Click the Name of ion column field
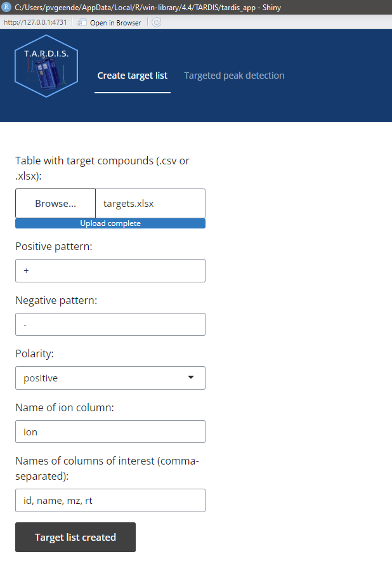The width and height of the screenshot is (392, 568). pyautogui.click(x=110, y=432)
